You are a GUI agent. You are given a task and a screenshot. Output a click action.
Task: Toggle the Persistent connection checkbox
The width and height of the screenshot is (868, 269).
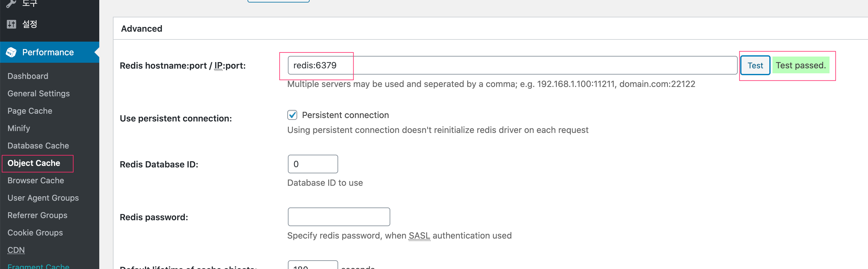coord(292,115)
